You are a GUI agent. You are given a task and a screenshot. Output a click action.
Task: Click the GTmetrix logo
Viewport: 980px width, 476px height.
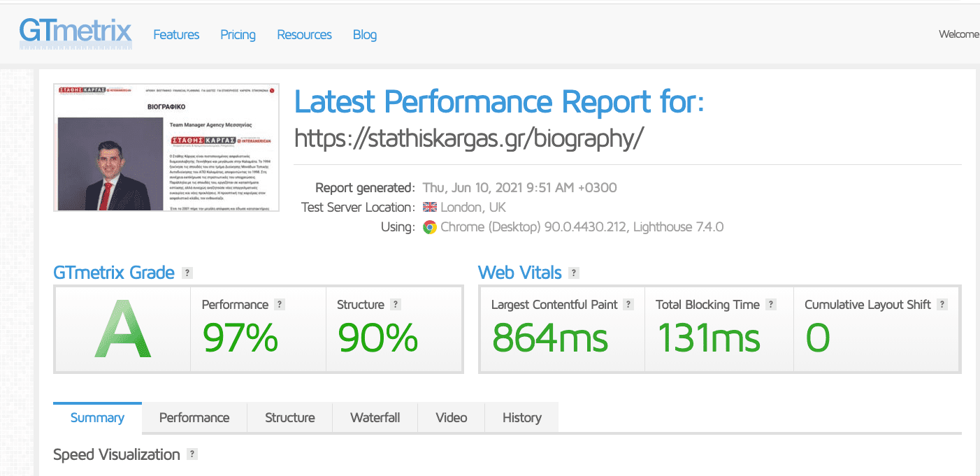(75, 32)
